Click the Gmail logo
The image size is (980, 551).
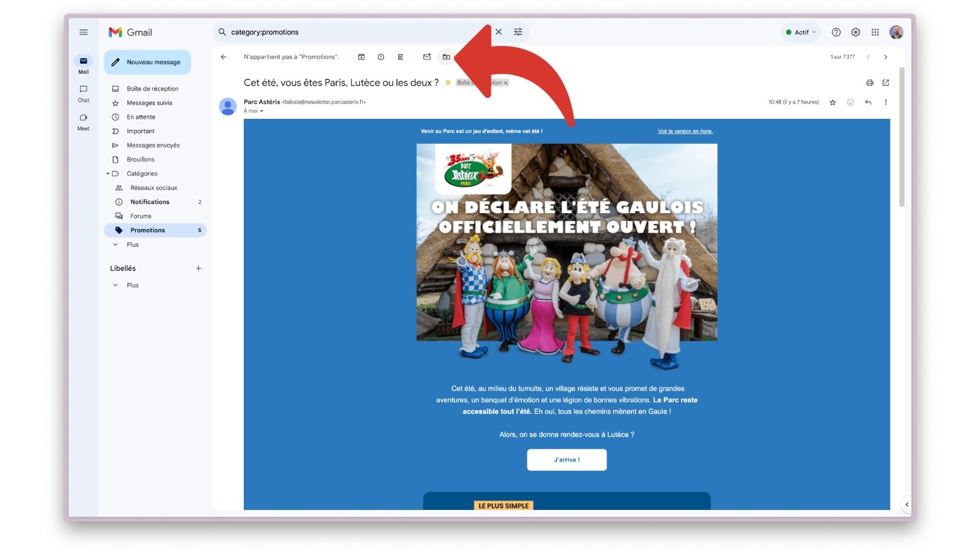pos(130,32)
